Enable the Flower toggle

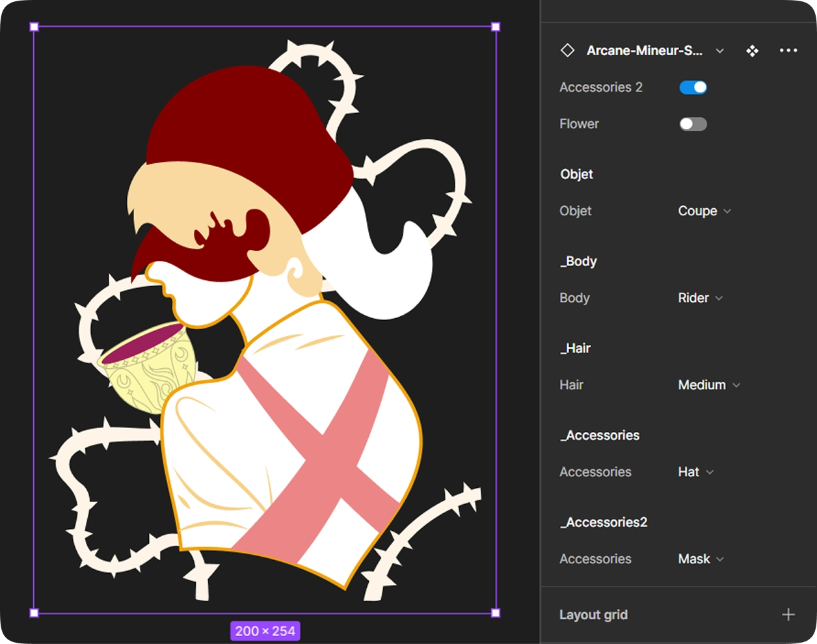tap(693, 124)
